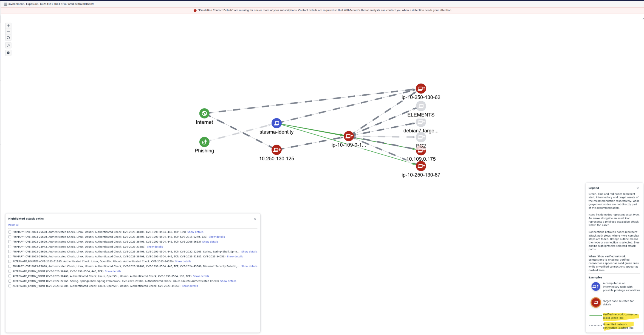Show details of first PRIMARY path
The height and width of the screenshot is (335, 644).
click(195, 232)
